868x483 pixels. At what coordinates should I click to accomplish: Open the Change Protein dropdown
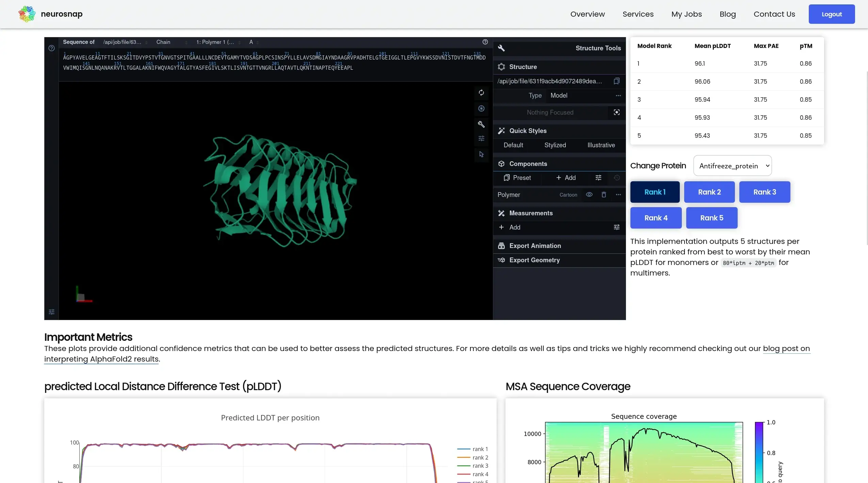[732, 166]
